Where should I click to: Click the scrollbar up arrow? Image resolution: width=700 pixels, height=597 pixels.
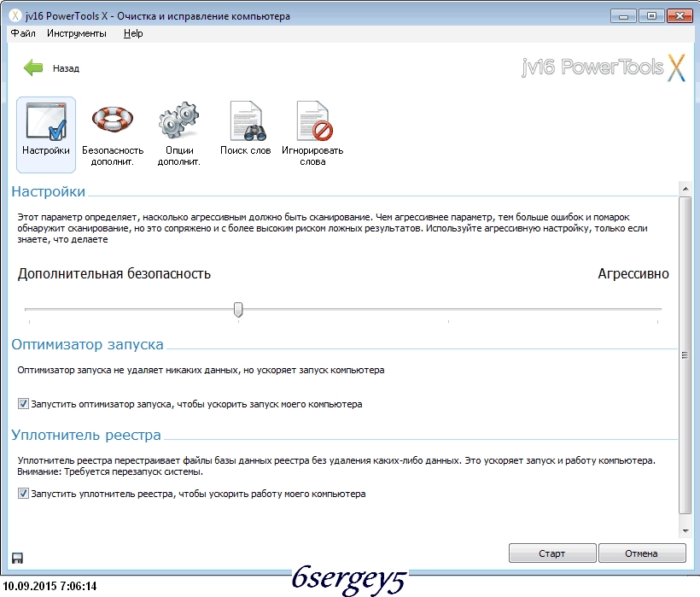coord(685,189)
